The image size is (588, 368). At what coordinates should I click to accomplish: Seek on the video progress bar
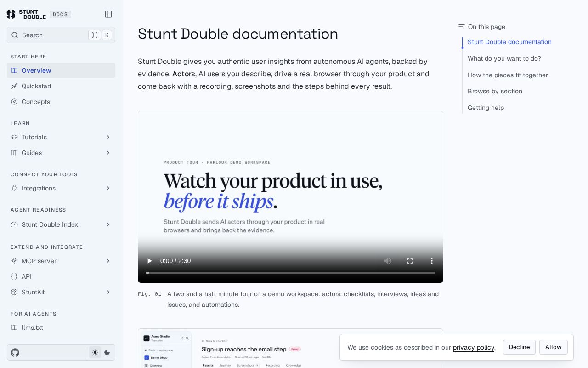(290, 273)
